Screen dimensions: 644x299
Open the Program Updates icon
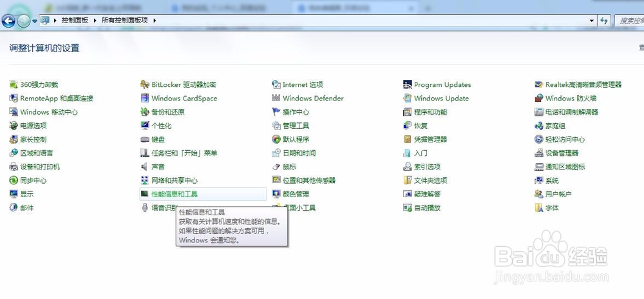pyautogui.click(x=408, y=84)
